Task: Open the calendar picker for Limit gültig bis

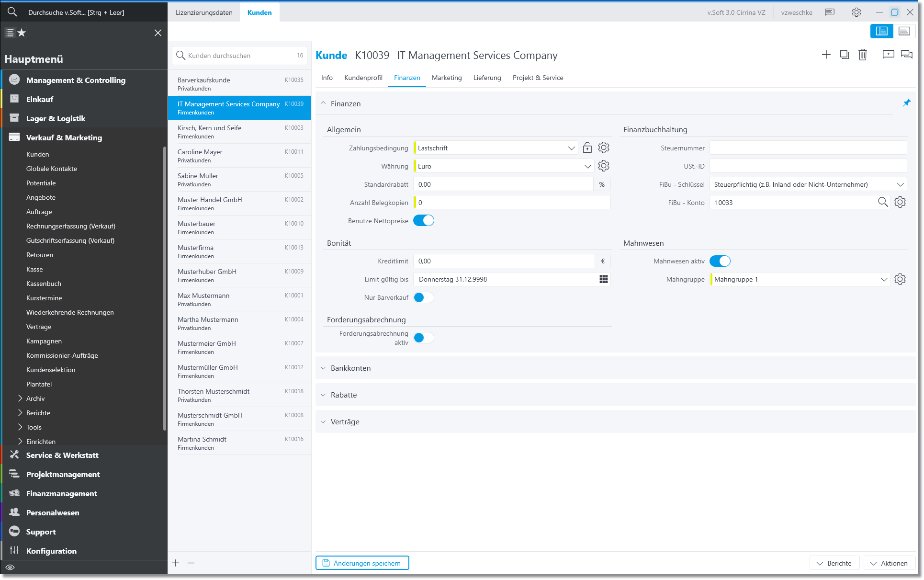Action: click(x=603, y=279)
